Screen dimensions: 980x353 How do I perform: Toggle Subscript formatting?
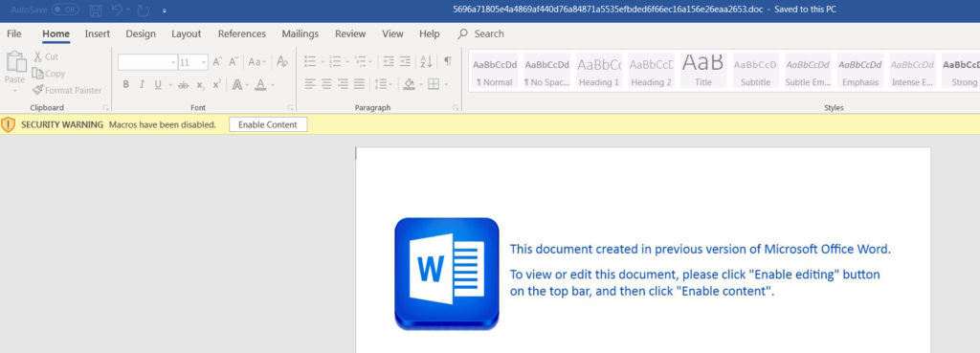pyautogui.click(x=200, y=84)
